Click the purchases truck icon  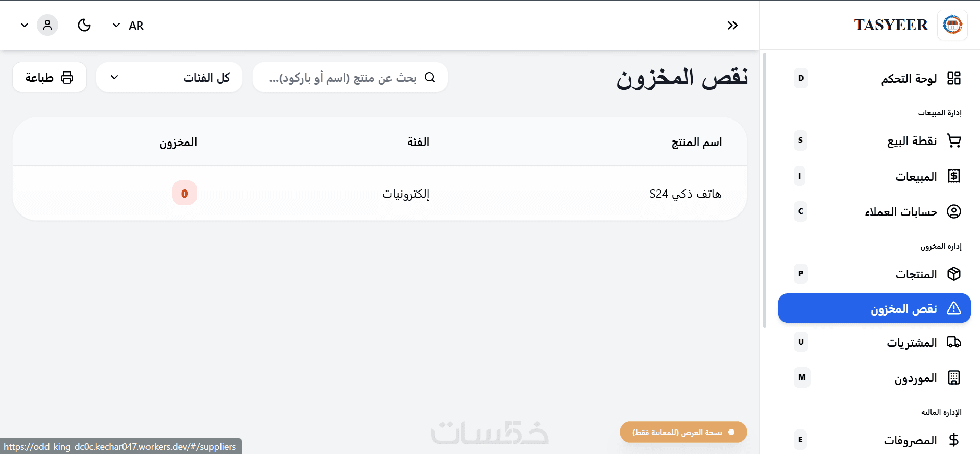[x=953, y=342]
